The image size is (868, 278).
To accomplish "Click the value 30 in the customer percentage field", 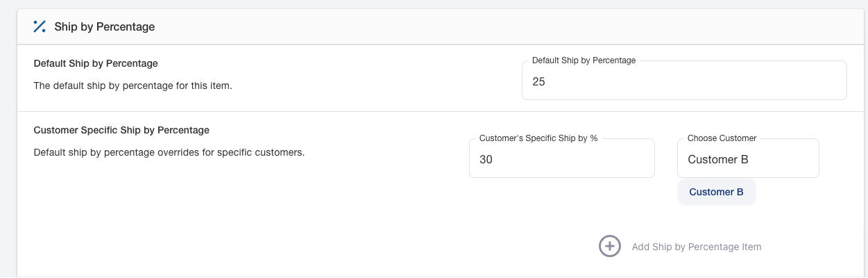I will point(486,159).
